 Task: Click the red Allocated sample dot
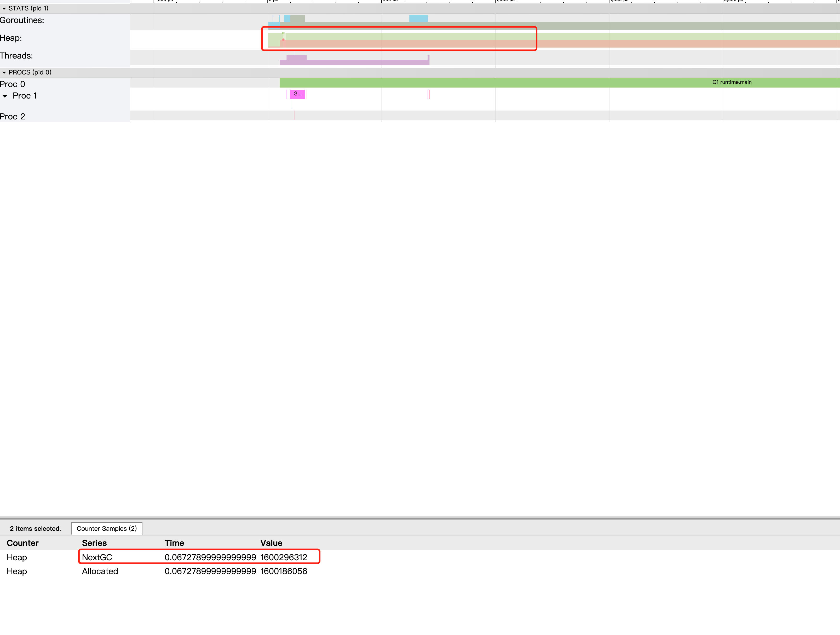(x=283, y=39)
